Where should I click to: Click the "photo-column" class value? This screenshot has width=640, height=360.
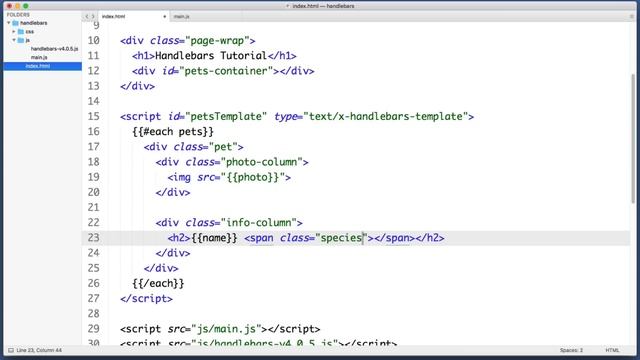pyautogui.click(x=261, y=162)
